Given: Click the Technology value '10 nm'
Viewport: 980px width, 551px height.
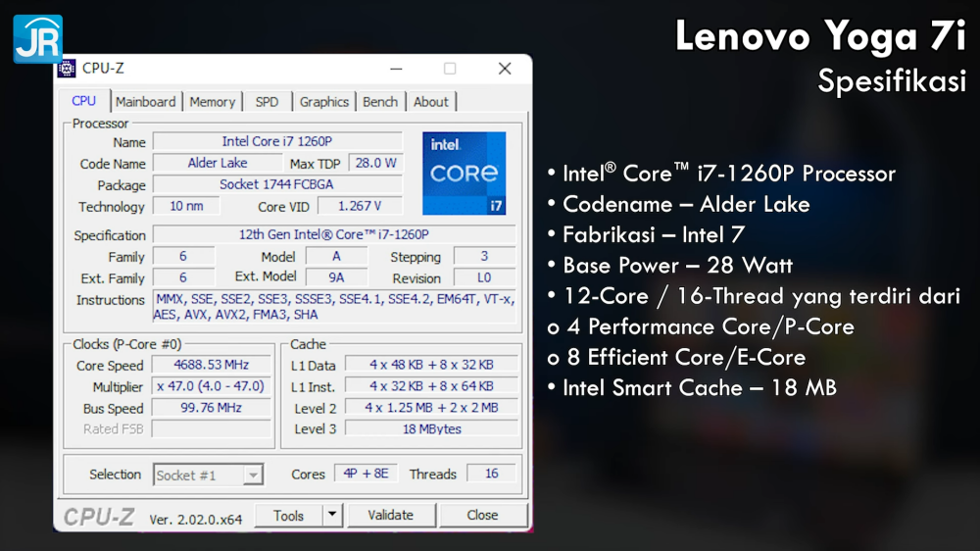Looking at the screenshot, I should (186, 206).
